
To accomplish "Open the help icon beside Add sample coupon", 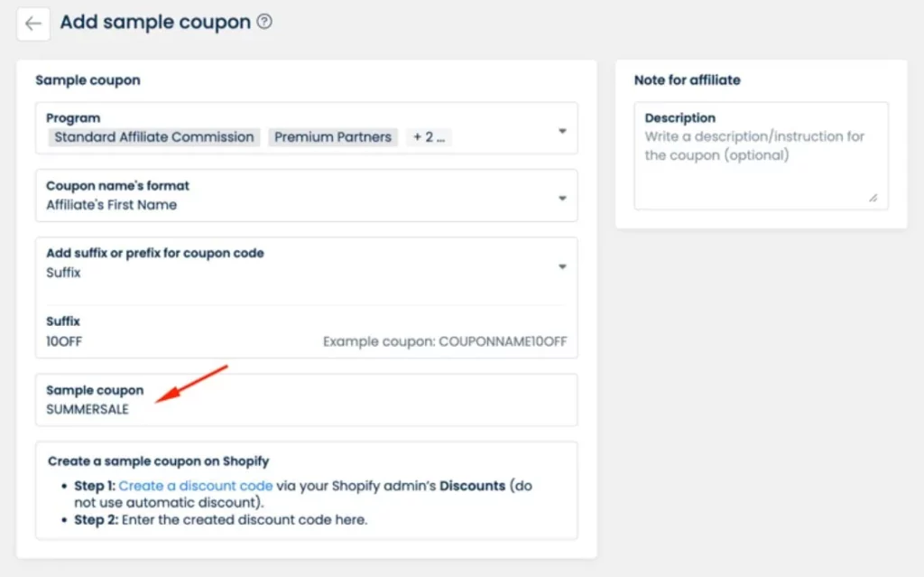I will 264,22.
